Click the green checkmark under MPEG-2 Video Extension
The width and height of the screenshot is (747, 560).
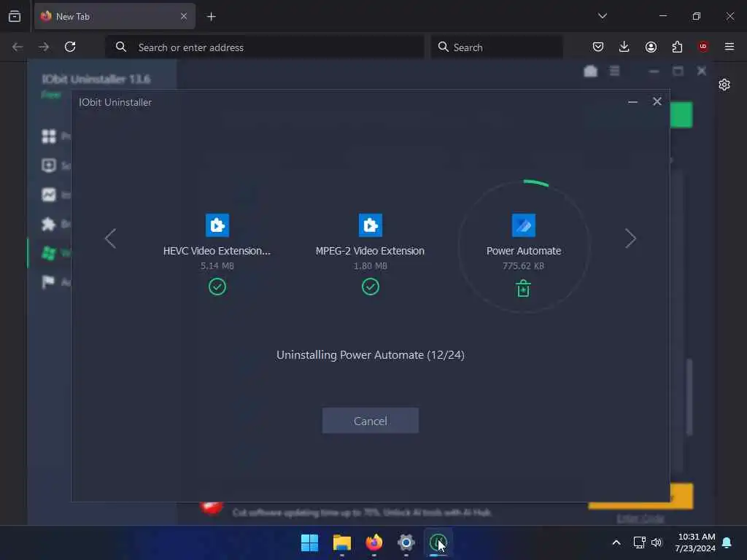coord(370,287)
